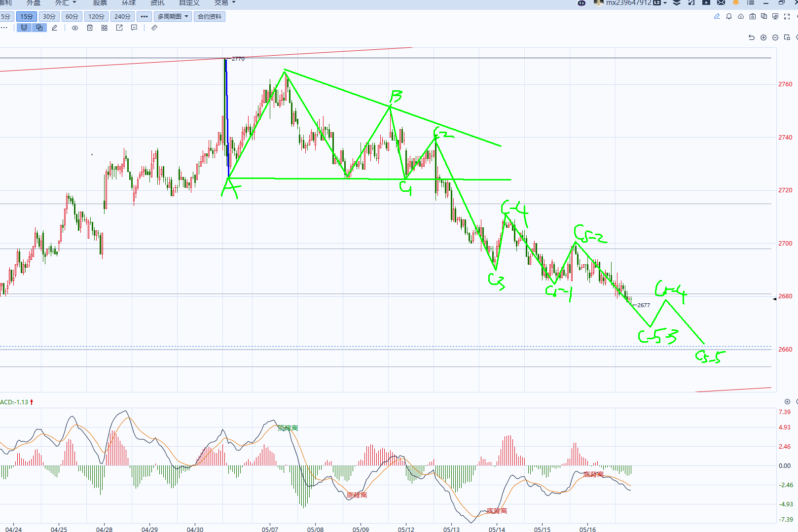Screen dimensions: 798x532
Task: Click the 2770 high price label
Action: click(238, 59)
